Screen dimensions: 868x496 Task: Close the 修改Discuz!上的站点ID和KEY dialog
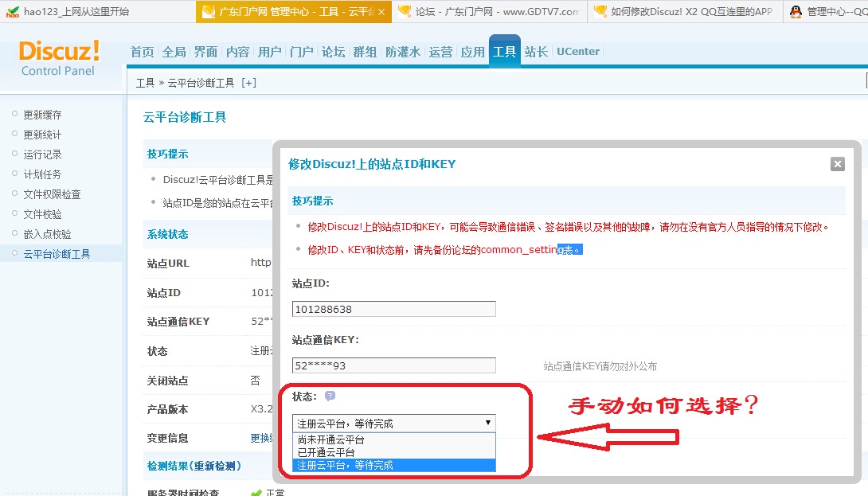click(838, 164)
